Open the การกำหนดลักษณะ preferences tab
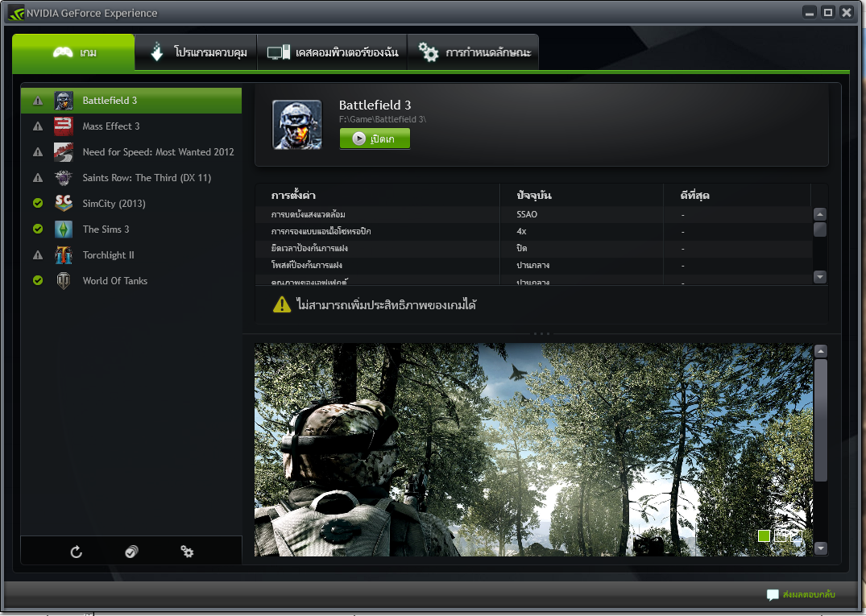Viewport: 866px width, 616px height. pyautogui.click(x=473, y=52)
